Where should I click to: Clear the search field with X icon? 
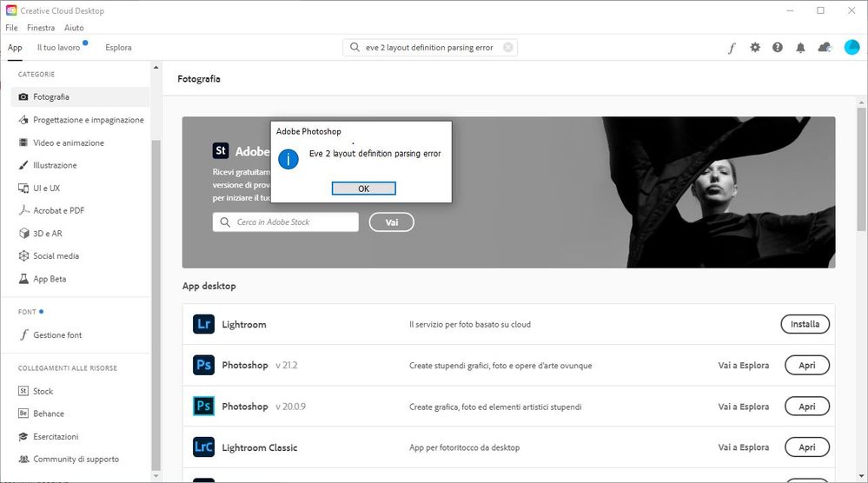coord(507,48)
